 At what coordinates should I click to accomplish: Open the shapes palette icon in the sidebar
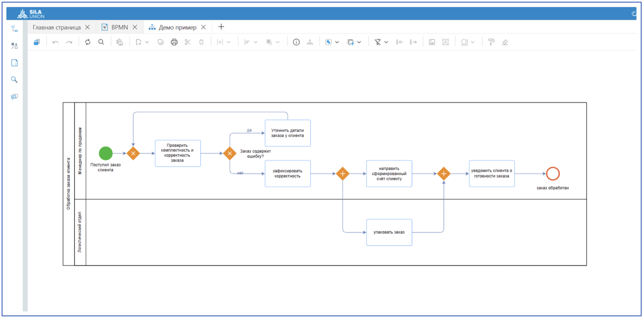pyautogui.click(x=14, y=46)
